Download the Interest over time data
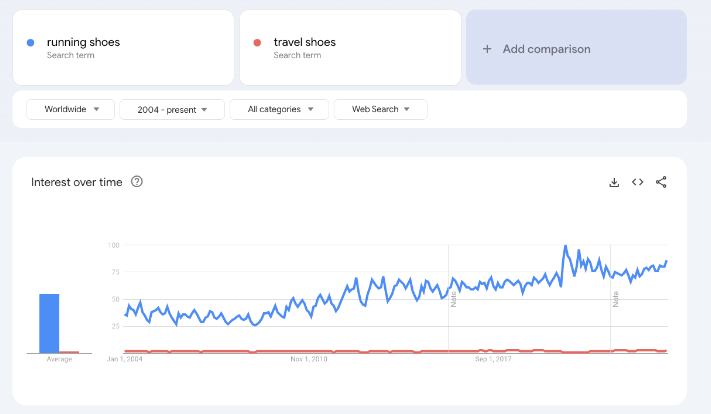 point(614,182)
